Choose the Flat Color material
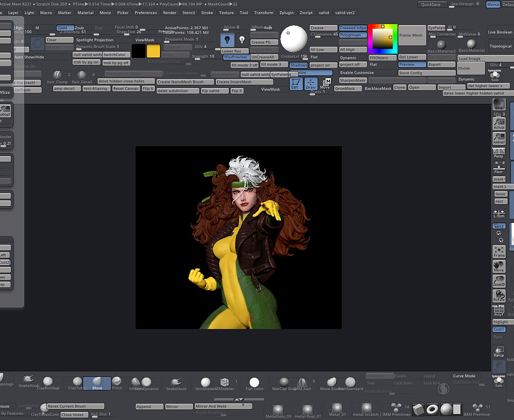The image size is (514, 420). (x=254, y=384)
